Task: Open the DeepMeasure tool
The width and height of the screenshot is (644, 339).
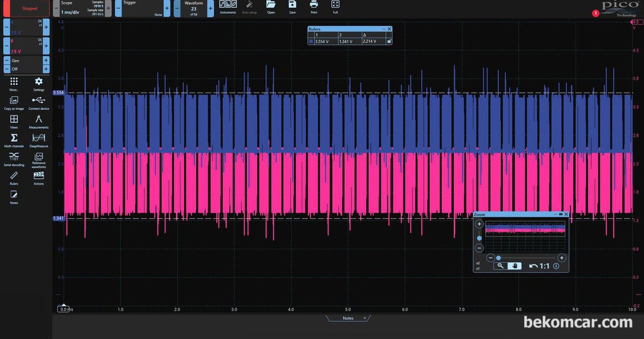Action: [x=39, y=139]
